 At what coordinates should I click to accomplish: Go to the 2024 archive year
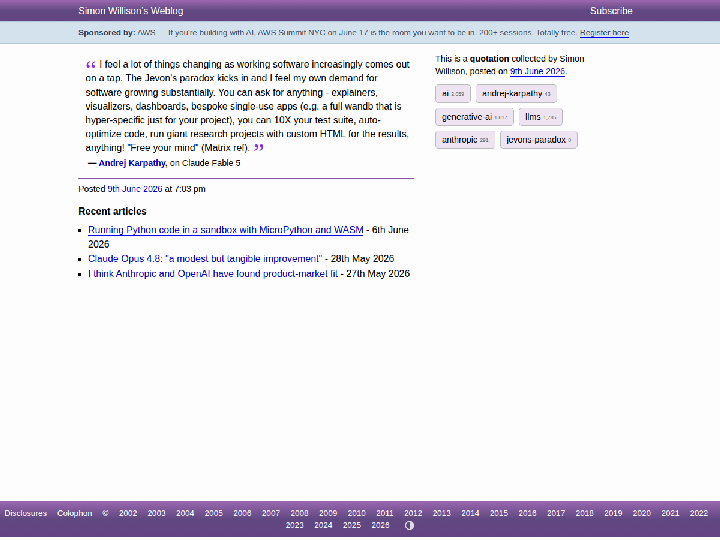click(x=323, y=525)
